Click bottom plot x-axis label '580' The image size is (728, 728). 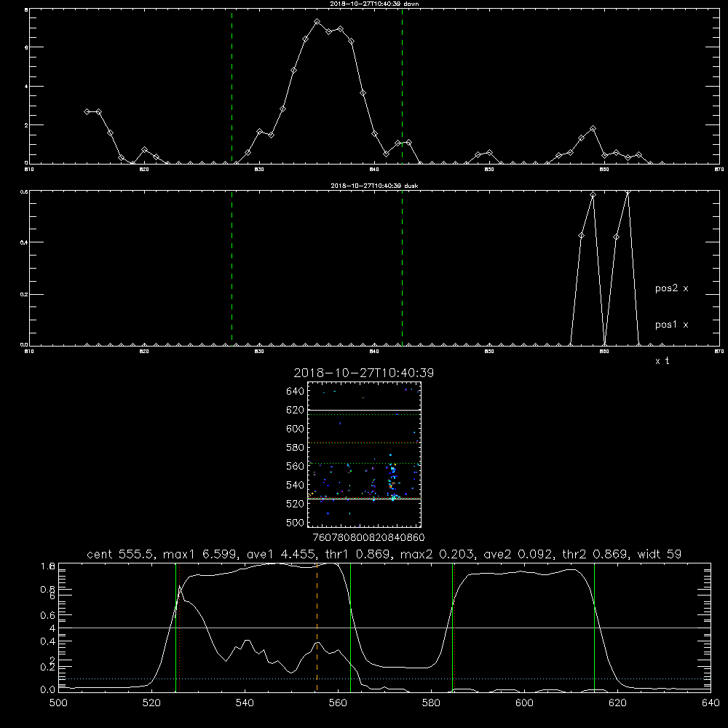pos(431,703)
